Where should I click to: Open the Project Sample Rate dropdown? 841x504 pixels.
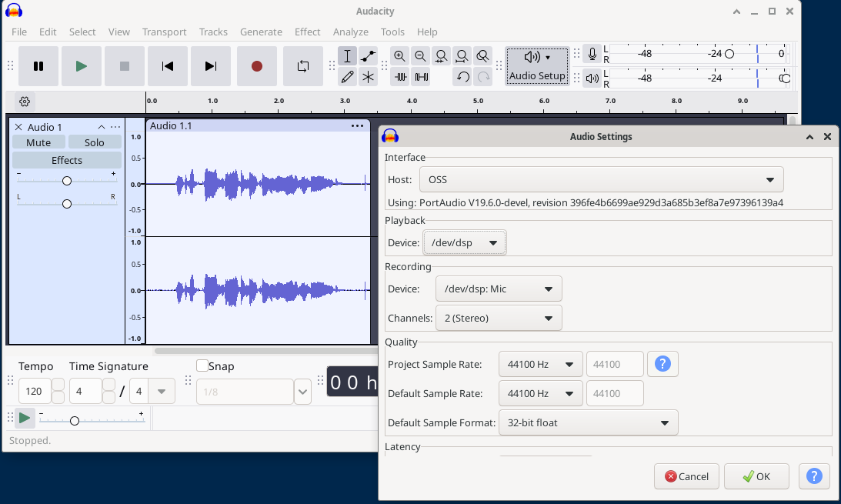click(x=540, y=363)
